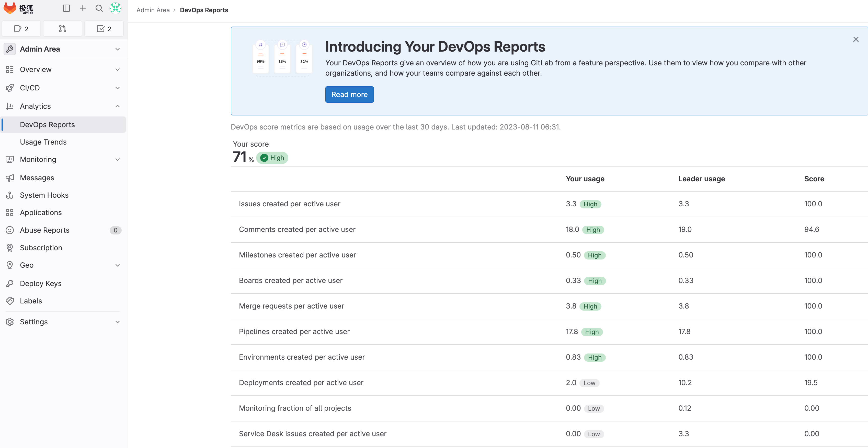This screenshot has width=868, height=448.
Task: Click the GitLab fox logo
Action: click(10, 8)
